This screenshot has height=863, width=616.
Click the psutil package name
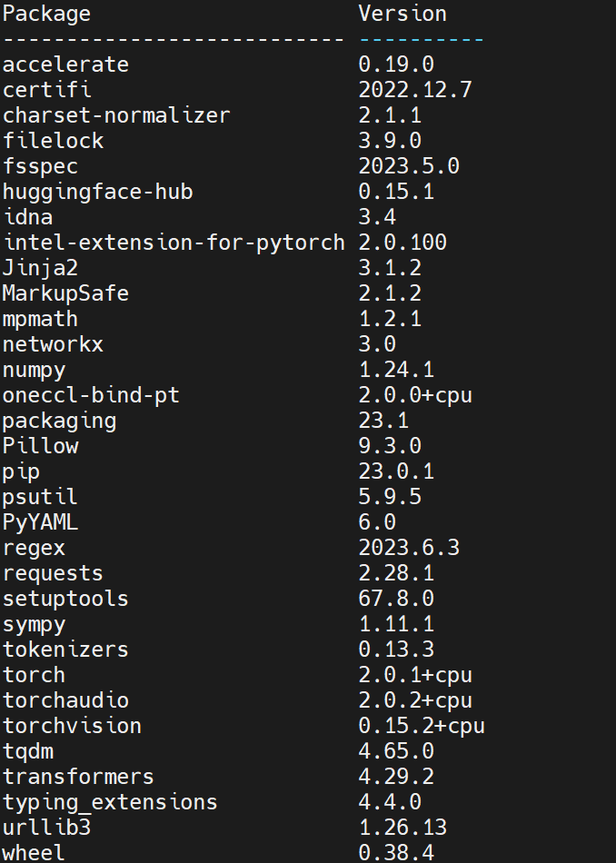40,496
